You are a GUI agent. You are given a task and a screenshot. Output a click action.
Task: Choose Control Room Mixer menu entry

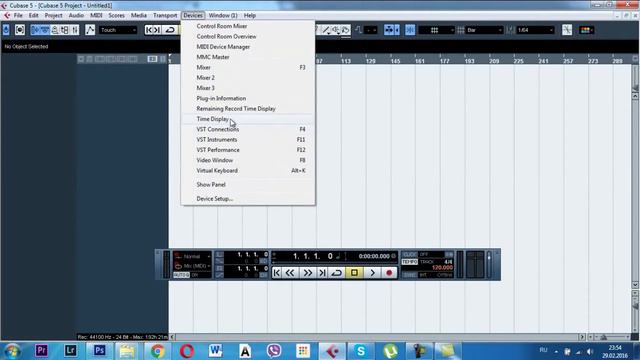[248, 26]
